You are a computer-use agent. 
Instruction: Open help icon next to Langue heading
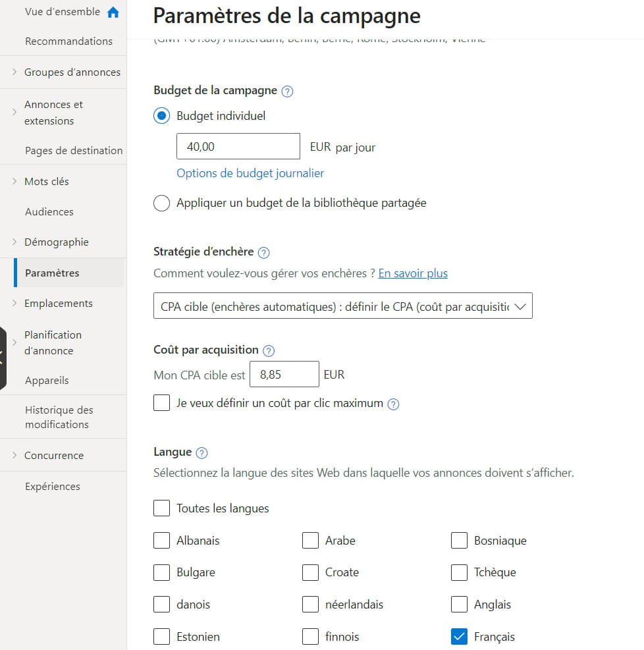(x=201, y=452)
